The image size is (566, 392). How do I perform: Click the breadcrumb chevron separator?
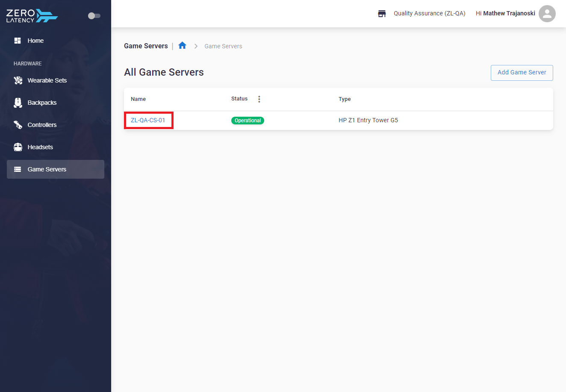coord(196,46)
